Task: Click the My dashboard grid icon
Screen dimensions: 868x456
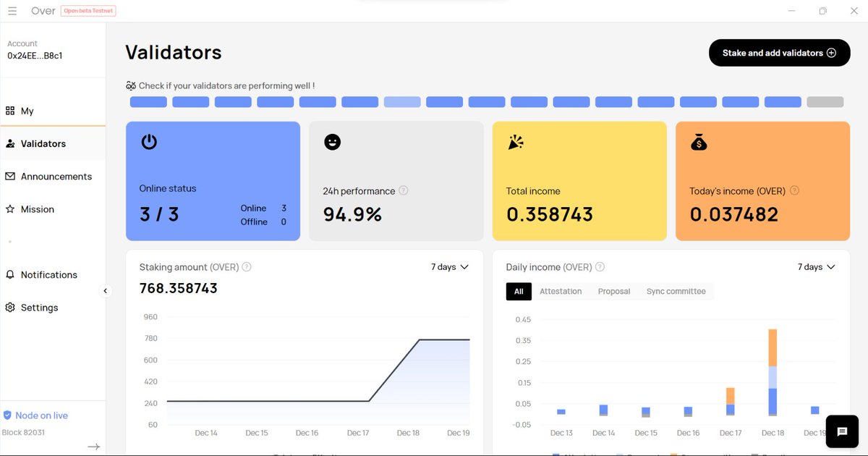Action: [10, 111]
